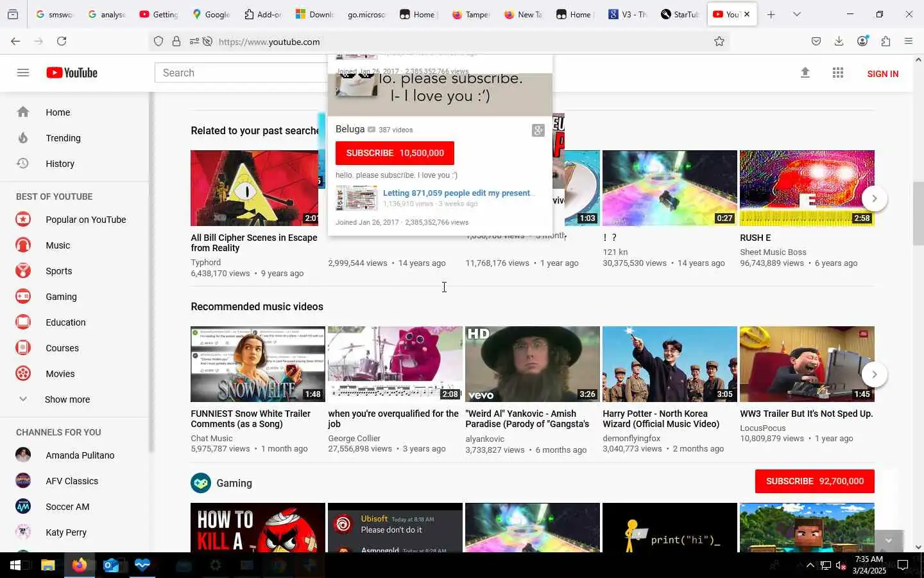Image resolution: width=924 pixels, height=578 pixels.
Task: Click the gray down-arrow at bottom right
Action: [888, 541]
